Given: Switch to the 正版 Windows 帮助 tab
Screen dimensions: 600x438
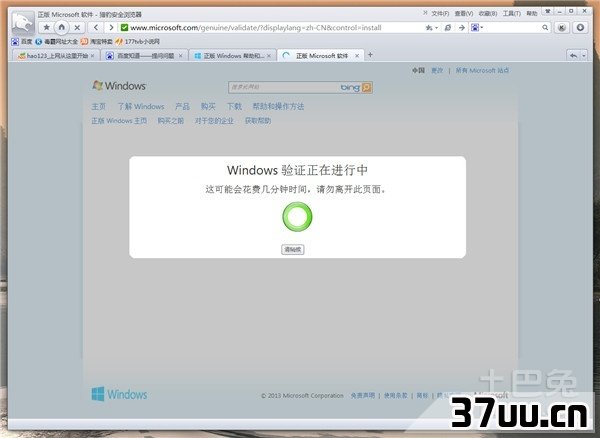Looking at the screenshot, I should pos(233,56).
